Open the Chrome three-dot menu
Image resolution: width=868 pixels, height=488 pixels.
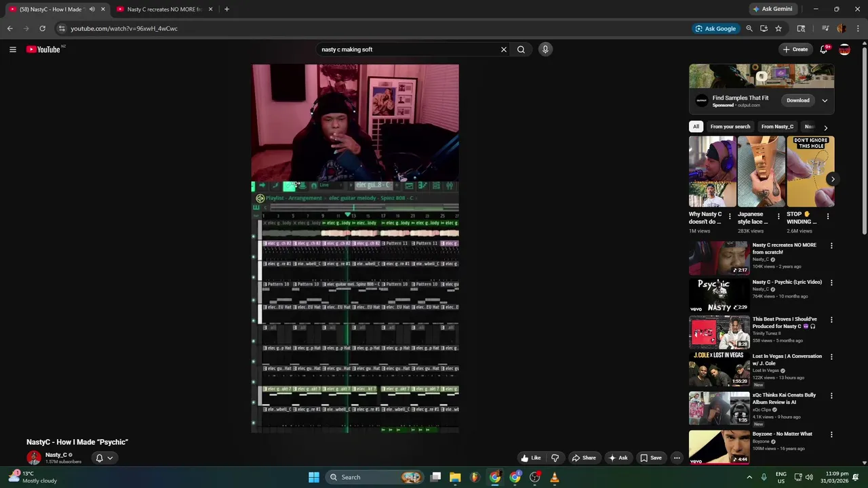coord(859,28)
